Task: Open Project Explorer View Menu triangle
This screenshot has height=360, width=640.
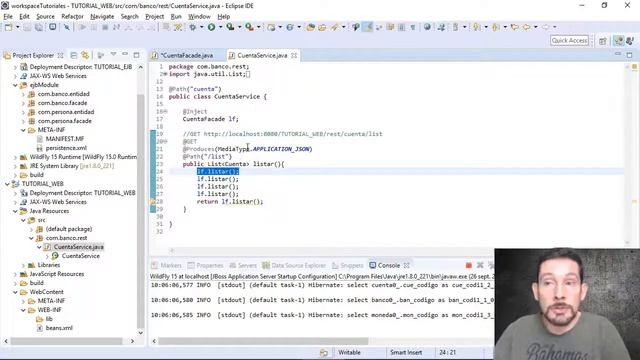Action: coord(113,54)
